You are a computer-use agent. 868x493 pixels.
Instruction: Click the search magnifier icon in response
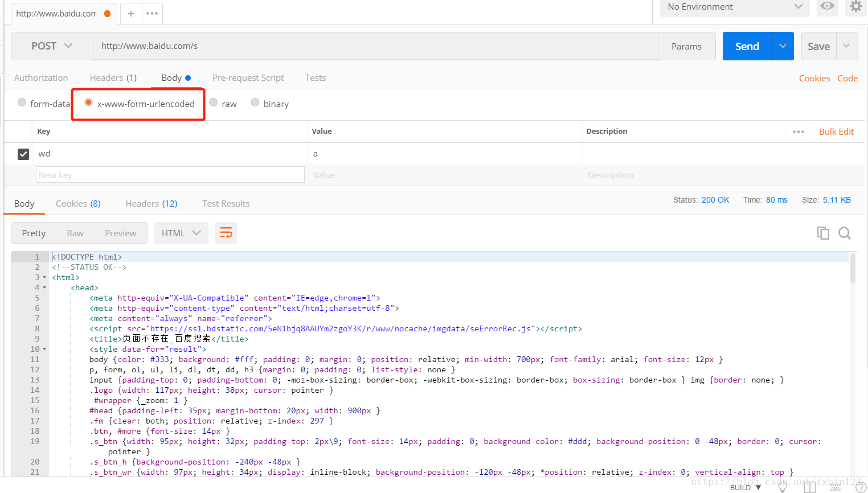(x=845, y=233)
